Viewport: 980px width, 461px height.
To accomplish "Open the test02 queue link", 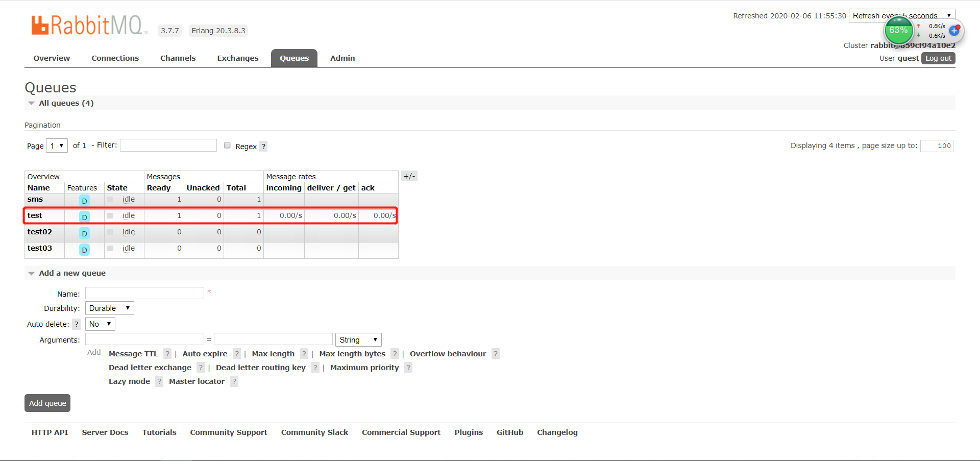I will (x=40, y=232).
